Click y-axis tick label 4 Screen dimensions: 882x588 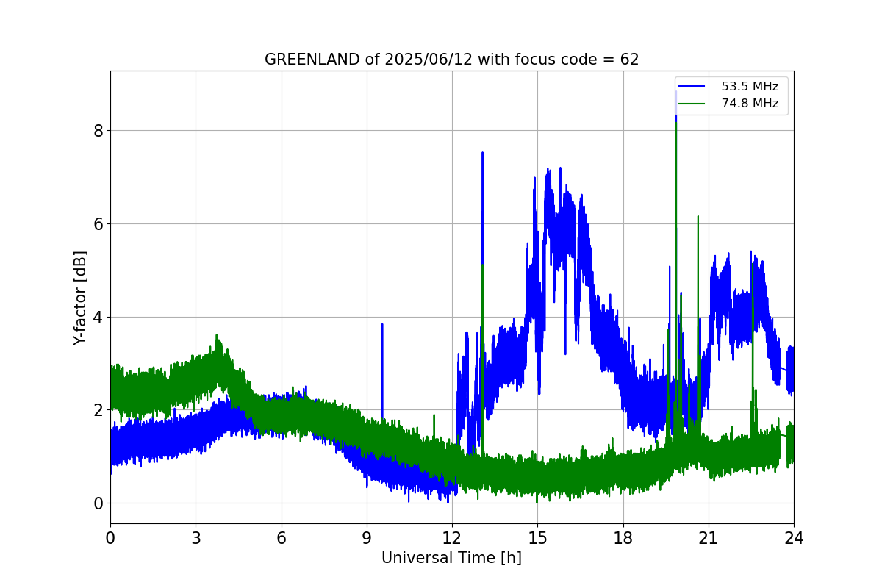point(98,317)
